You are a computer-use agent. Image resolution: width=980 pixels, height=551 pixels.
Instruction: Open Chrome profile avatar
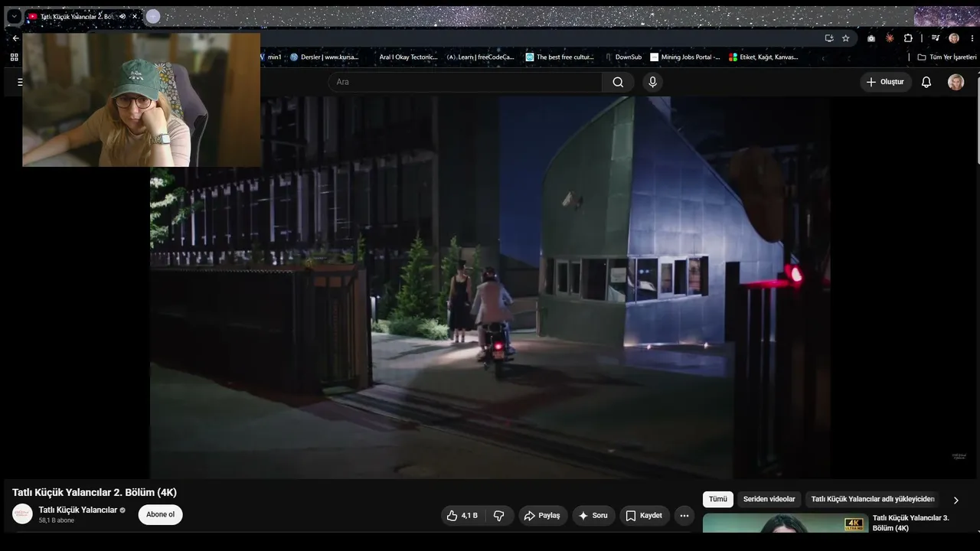954,38
